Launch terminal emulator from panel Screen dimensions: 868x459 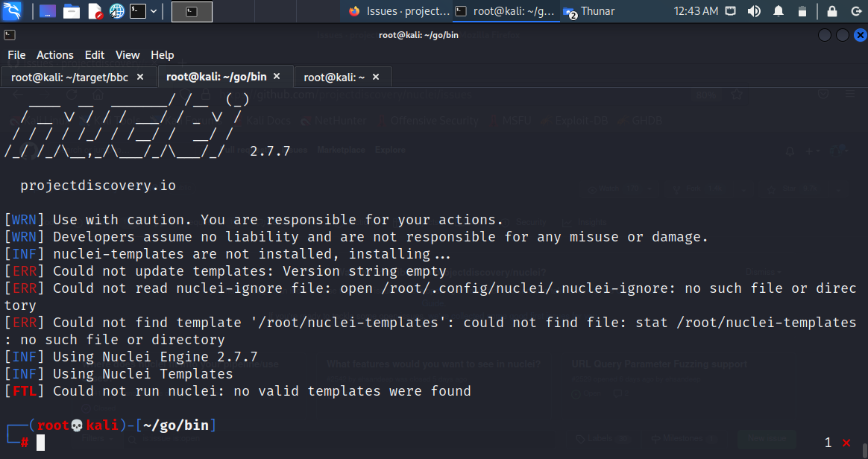(x=138, y=11)
